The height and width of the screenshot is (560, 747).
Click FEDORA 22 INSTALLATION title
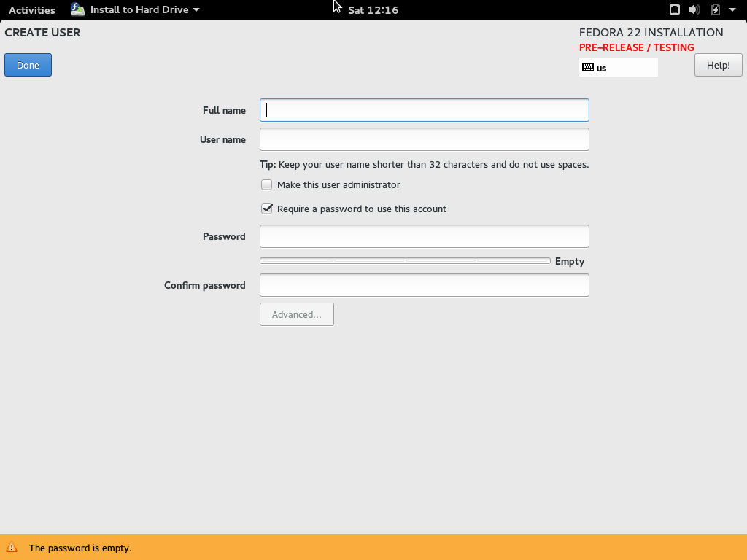click(651, 32)
